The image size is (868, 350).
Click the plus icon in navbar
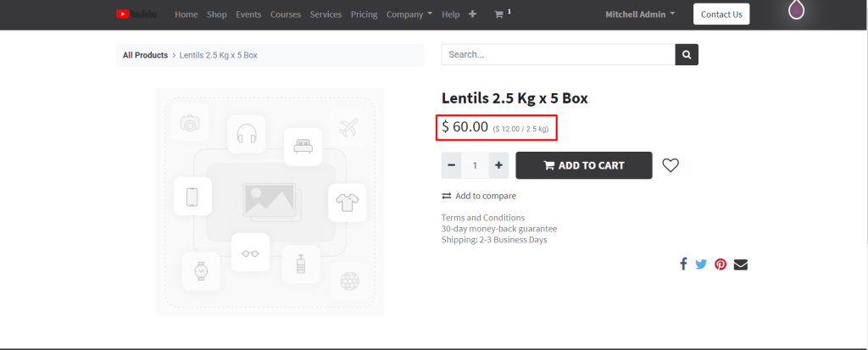(472, 14)
